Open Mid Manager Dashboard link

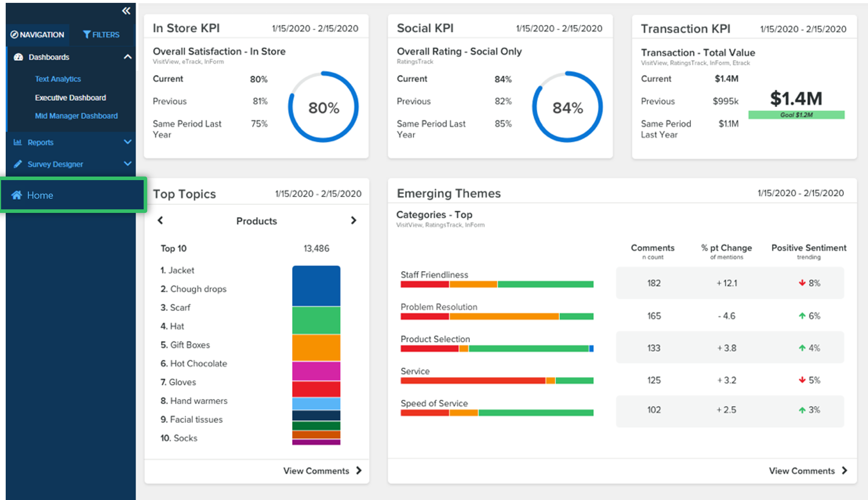click(76, 116)
